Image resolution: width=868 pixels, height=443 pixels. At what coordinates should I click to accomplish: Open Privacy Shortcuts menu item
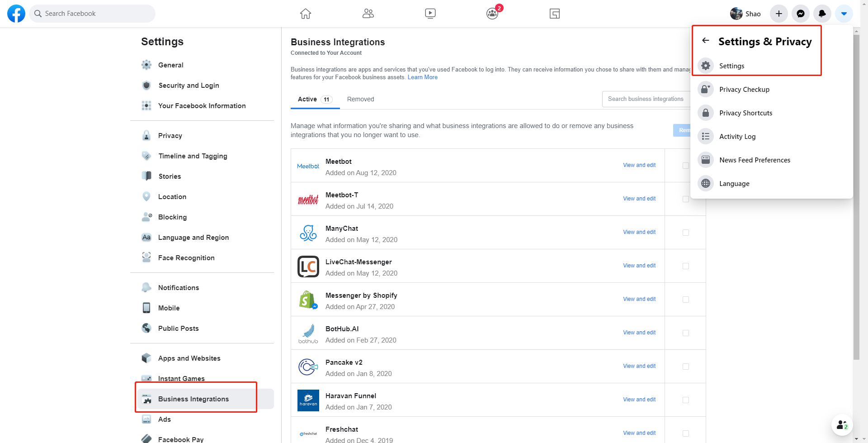[x=771, y=113]
